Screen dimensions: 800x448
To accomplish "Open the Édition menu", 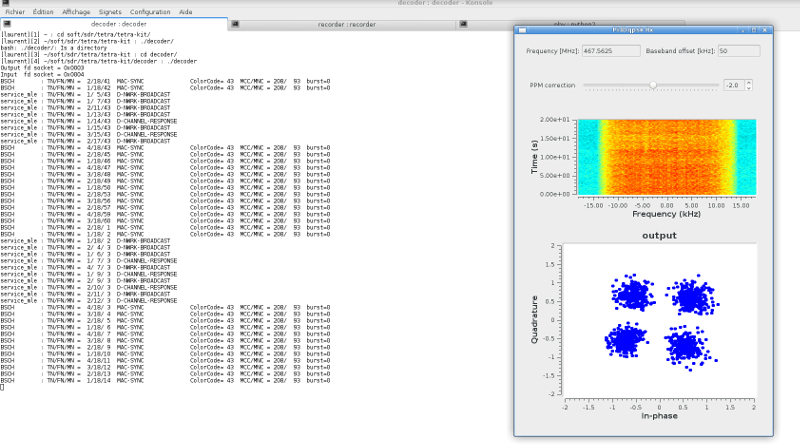I will [43, 12].
